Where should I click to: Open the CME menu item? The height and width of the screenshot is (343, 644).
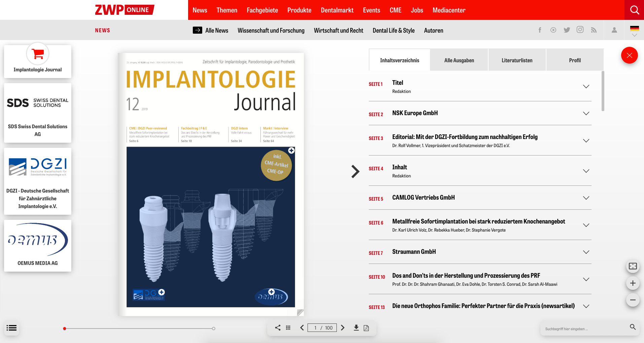click(395, 10)
